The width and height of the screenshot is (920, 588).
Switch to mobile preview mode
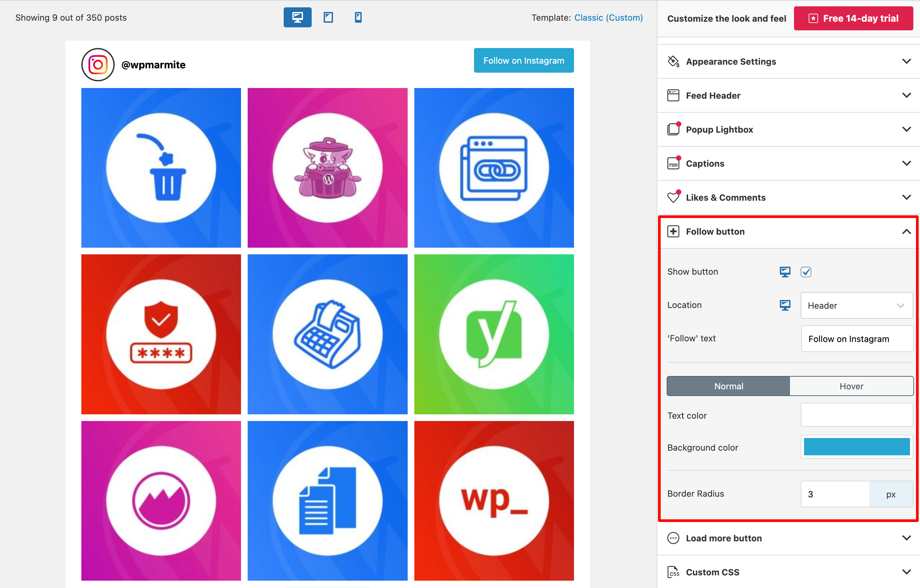click(x=358, y=17)
